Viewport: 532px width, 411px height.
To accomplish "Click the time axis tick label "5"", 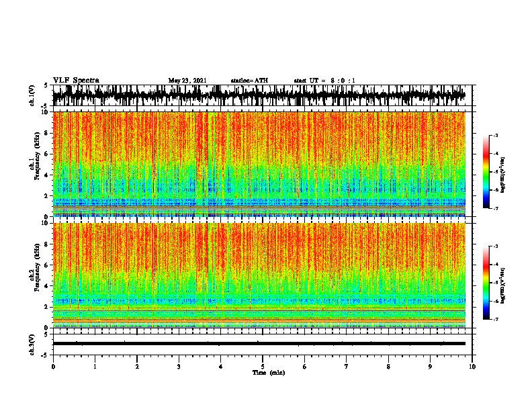I will pos(263,367).
